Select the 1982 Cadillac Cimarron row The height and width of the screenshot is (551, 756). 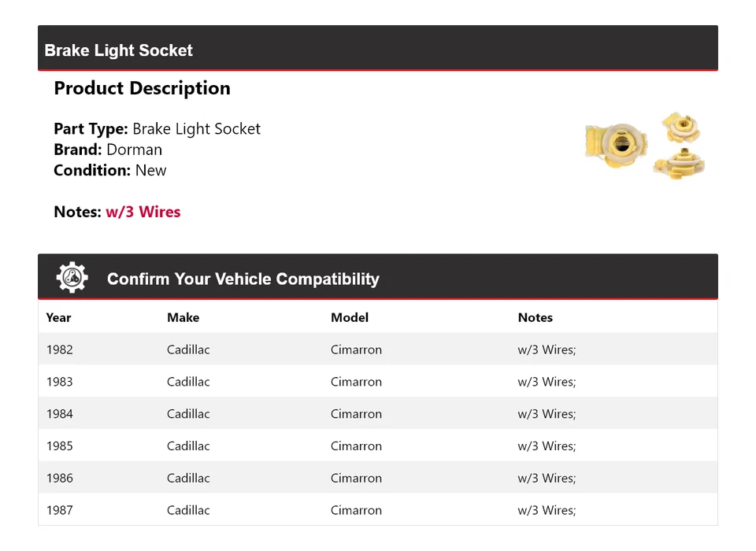pos(377,349)
